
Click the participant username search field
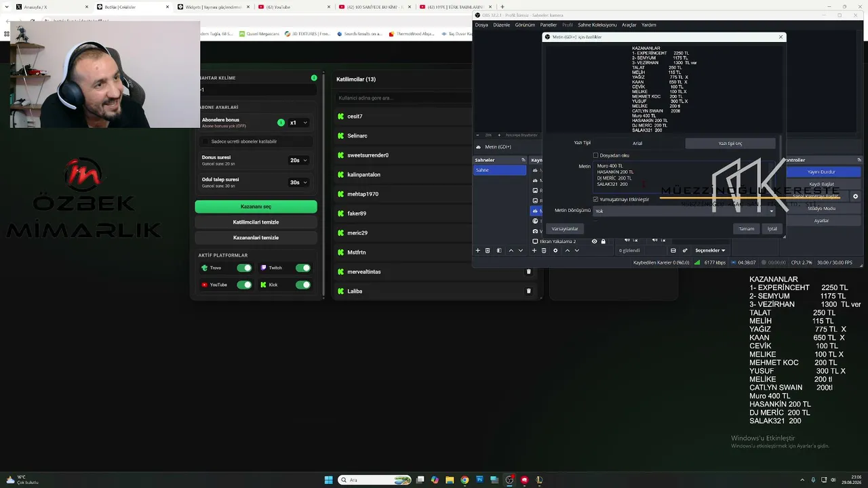point(403,98)
